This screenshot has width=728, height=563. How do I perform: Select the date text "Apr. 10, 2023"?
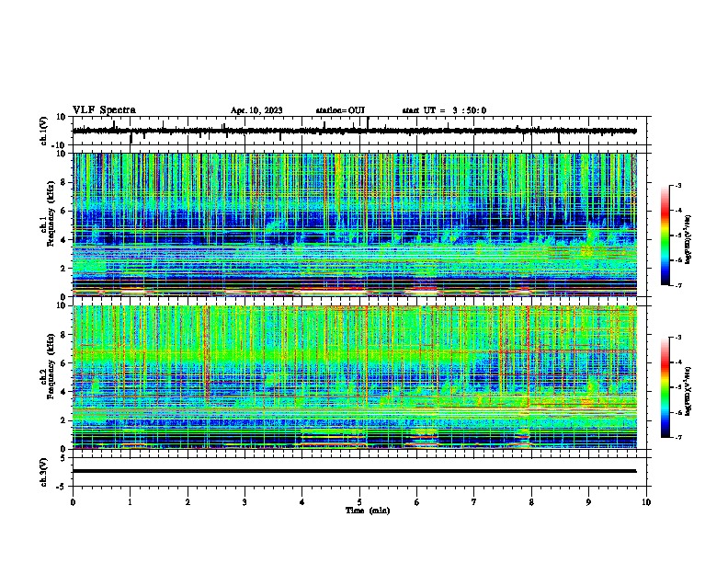click(x=256, y=110)
